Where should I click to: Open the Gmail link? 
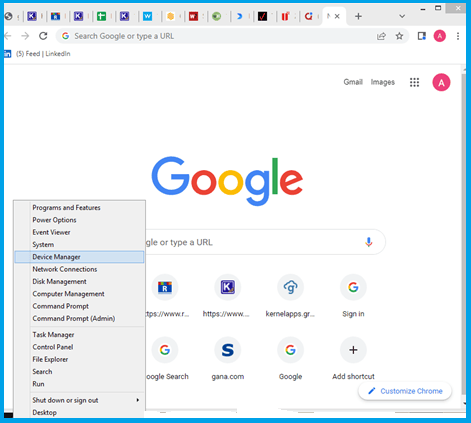(x=353, y=82)
